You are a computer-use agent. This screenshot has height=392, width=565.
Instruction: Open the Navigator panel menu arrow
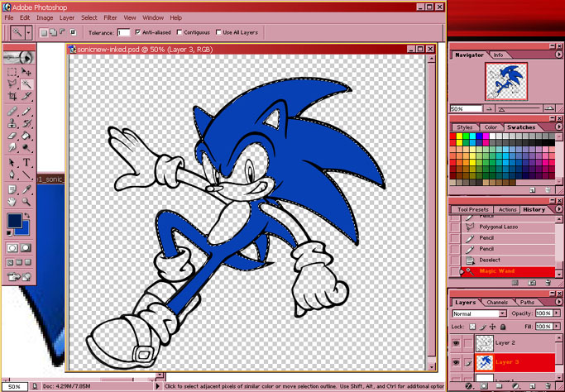(x=558, y=55)
